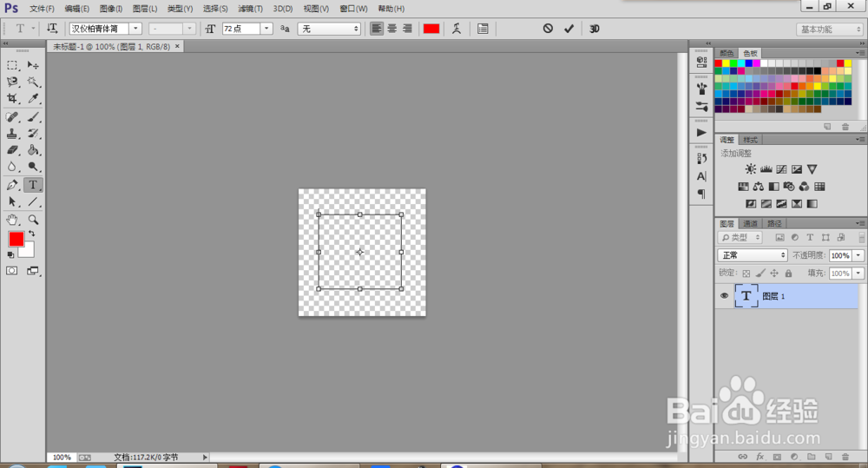This screenshot has width=868, height=468.
Task: Switch to the 样式 tab
Action: 750,140
